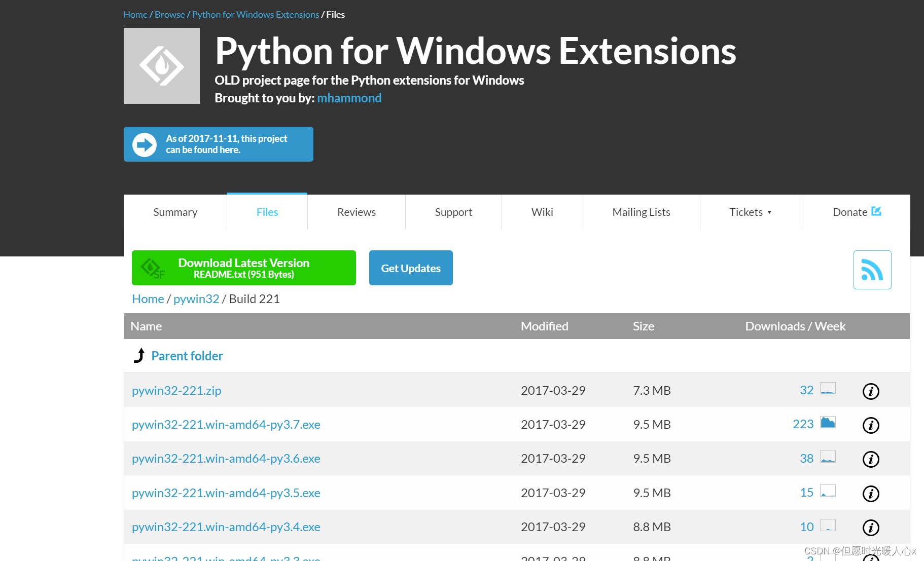Viewport: 924px width, 561px height.
Task: Click the Build 221 breadcrumb text
Action: pos(255,298)
